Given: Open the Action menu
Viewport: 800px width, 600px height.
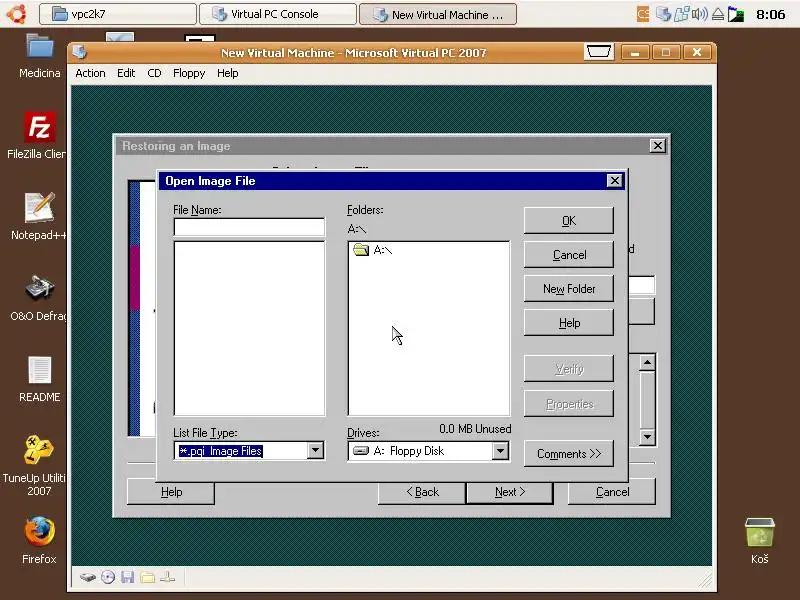Looking at the screenshot, I should click(90, 73).
